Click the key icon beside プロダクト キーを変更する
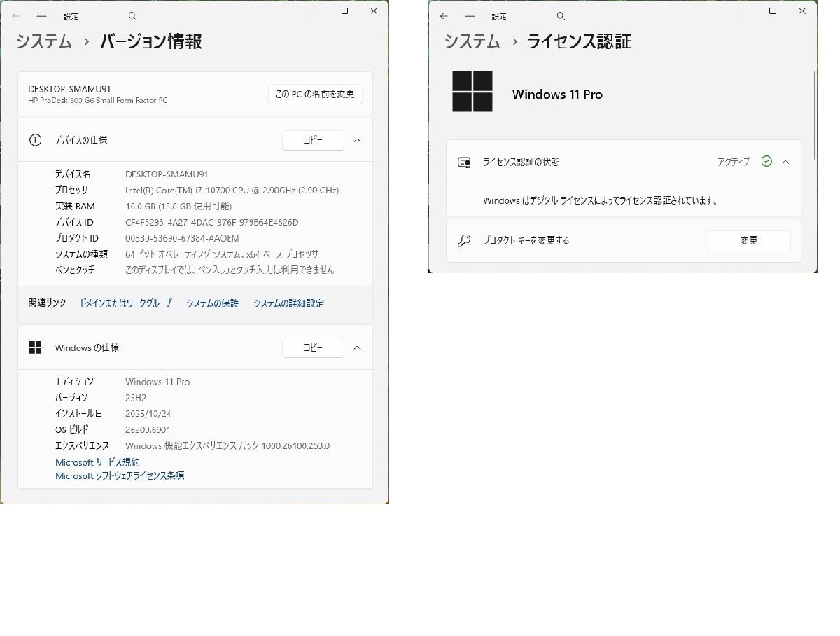840x636 pixels. pyautogui.click(x=464, y=240)
